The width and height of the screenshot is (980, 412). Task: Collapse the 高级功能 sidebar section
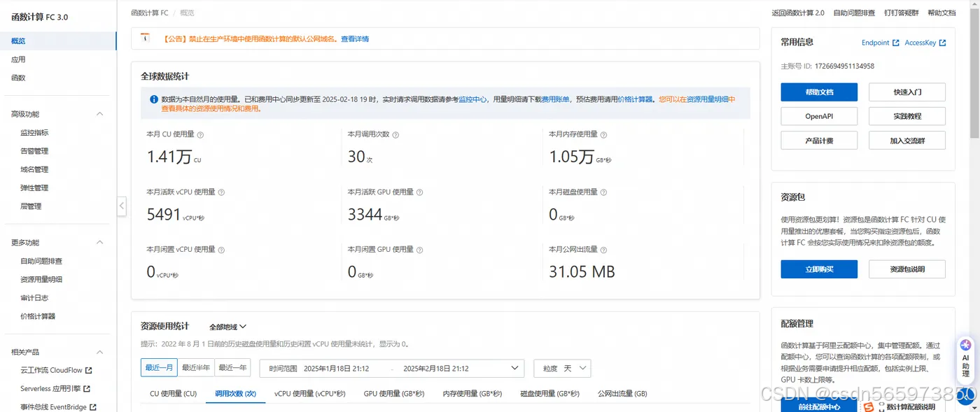pos(99,113)
